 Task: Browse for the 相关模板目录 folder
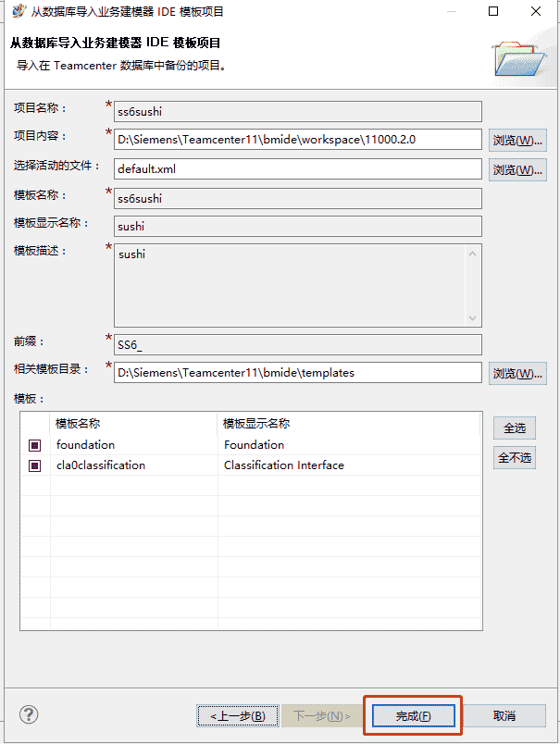click(517, 374)
